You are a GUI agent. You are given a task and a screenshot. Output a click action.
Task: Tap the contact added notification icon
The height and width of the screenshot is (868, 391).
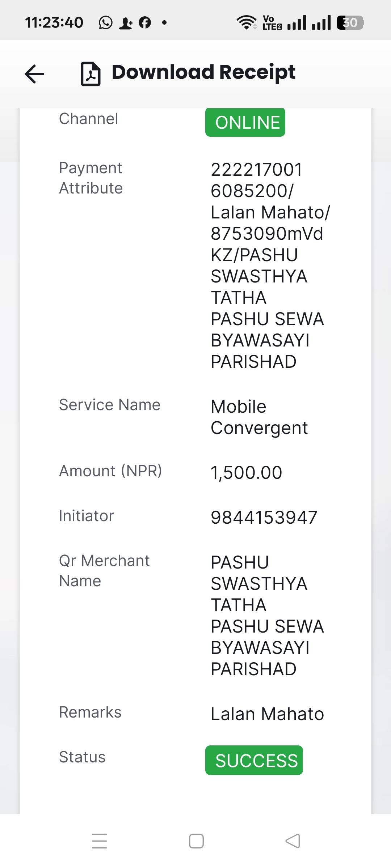pos(126,23)
